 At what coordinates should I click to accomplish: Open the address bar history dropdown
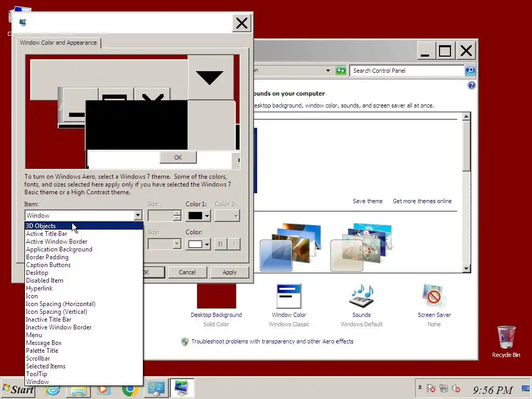pos(328,71)
